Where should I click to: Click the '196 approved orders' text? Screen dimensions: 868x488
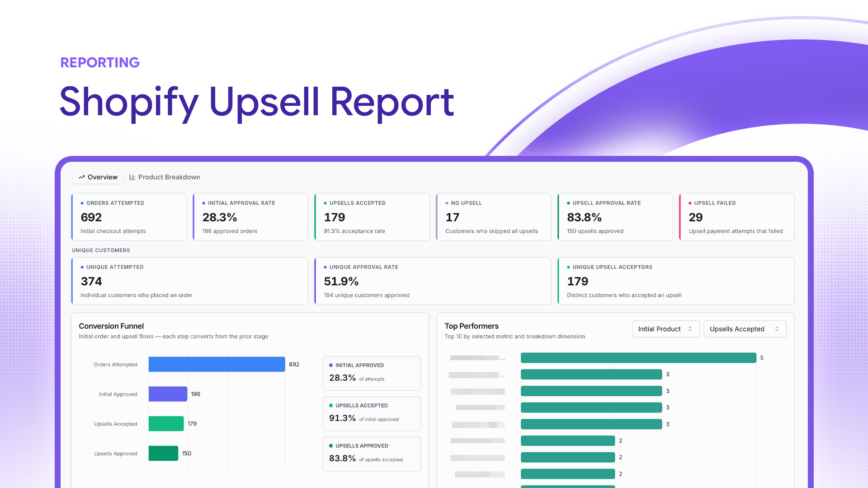tap(230, 231)
